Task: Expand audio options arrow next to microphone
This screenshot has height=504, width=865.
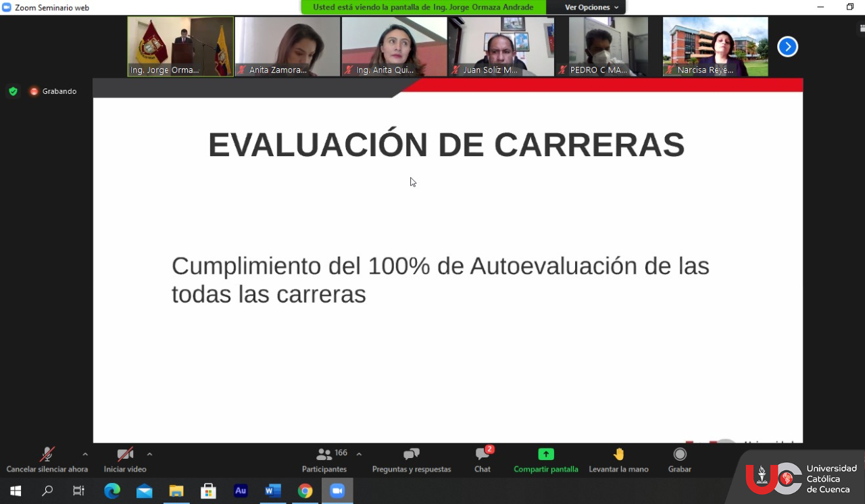Action: [x=85, y=454]
